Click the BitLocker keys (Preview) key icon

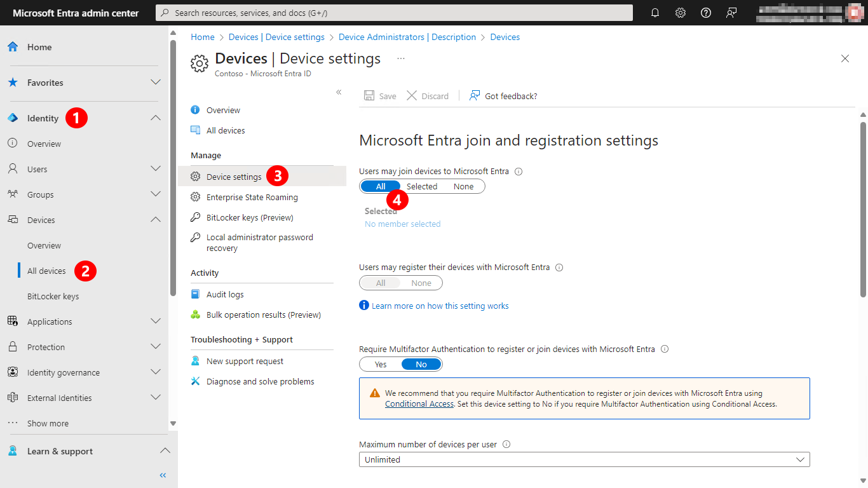coord(196,217)
